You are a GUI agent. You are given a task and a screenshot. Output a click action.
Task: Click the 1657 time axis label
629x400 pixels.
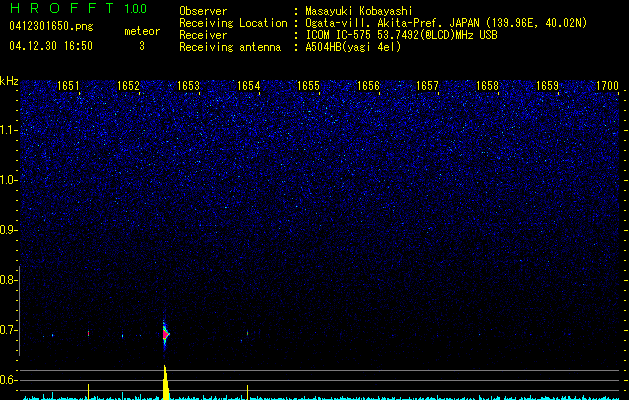click(428, 85)
